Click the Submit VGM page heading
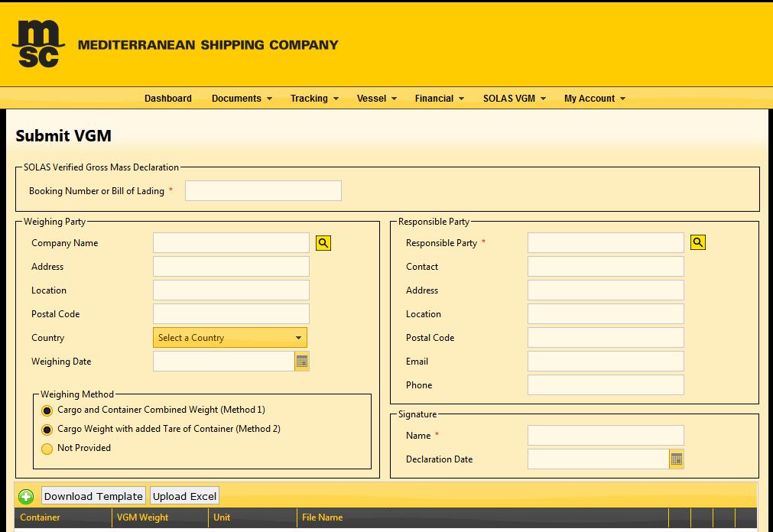The width and height of the screenshot is (773, 532). (63, 135)
